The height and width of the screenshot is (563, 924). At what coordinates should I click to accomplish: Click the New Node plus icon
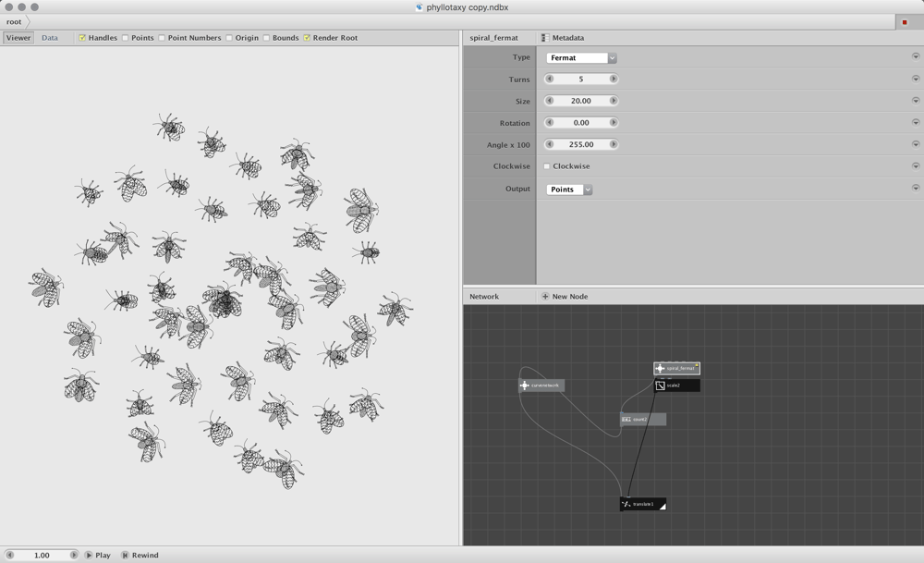pos(545,297)
